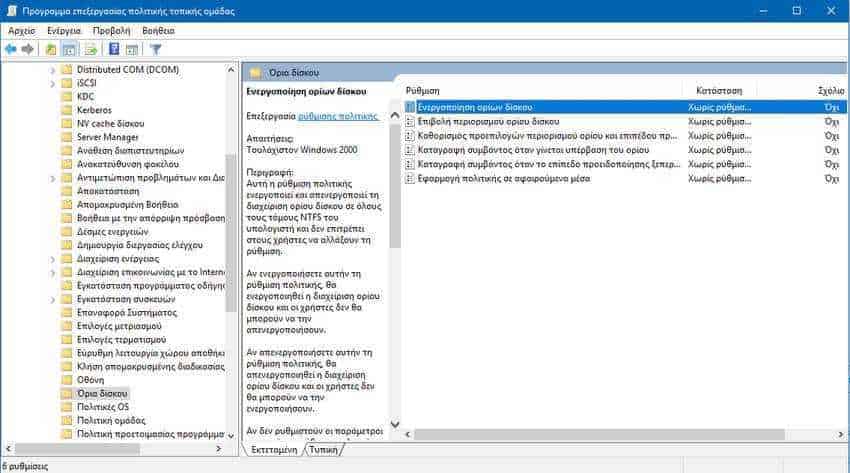Expand the Διαχείριση επικοινωνίας με το Internet node

tap(53, 273)
